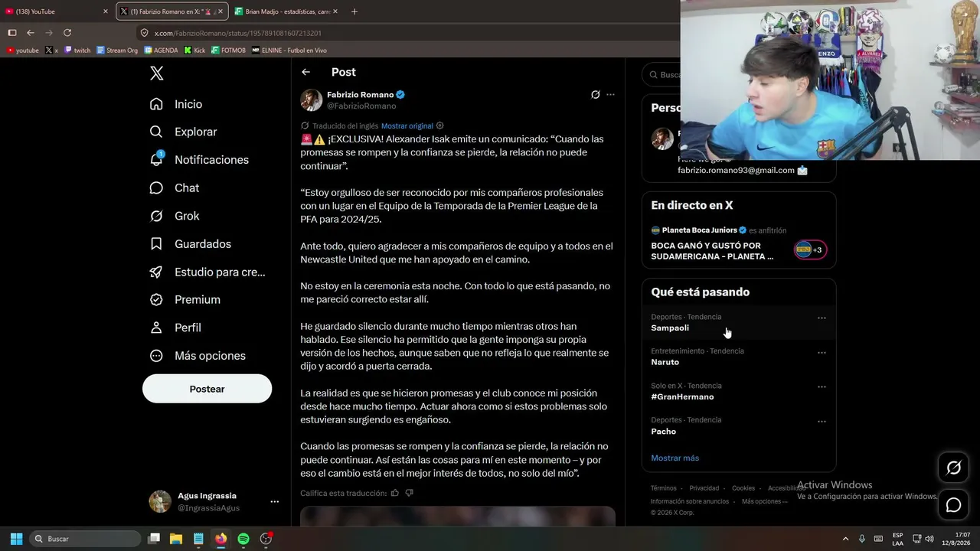Screen dimensions: 980x551
Task: Open the #GranHermano trend
Action: pyautogui.click(x=738, y=391)
